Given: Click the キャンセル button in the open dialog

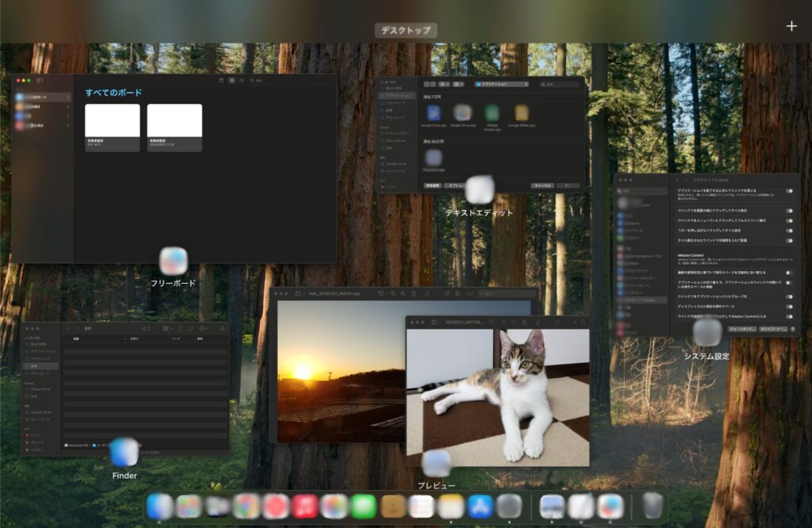Looking at the screenshot, I should tap(542, 186).
